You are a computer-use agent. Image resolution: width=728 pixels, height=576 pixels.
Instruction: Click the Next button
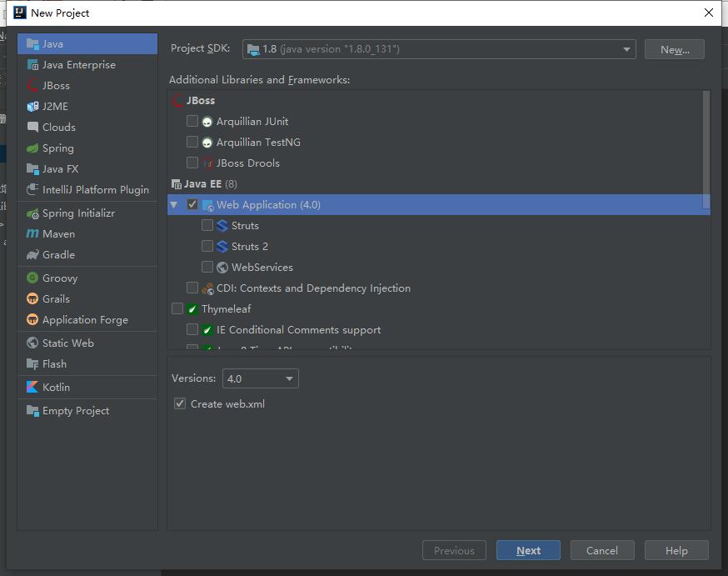coord(528,550)
